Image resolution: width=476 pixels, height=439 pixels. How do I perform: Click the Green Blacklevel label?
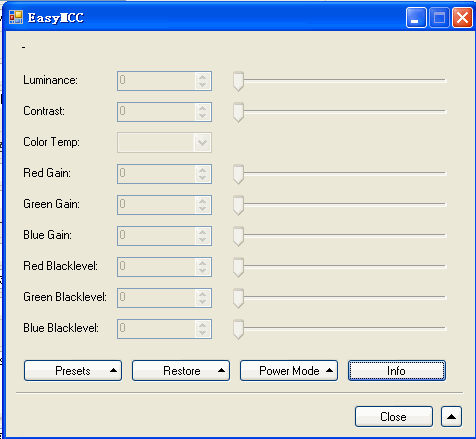point(65,297)
